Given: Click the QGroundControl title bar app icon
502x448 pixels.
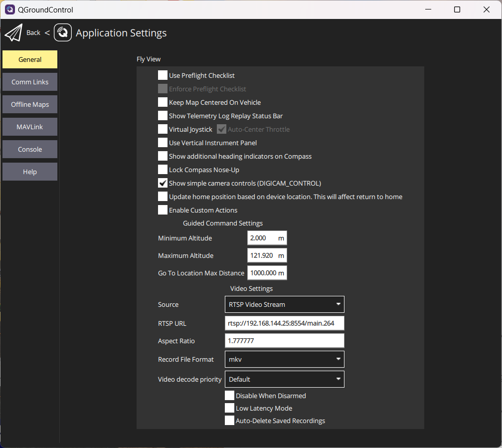Looking at the screenshot, I should click(x=10, y=9).
